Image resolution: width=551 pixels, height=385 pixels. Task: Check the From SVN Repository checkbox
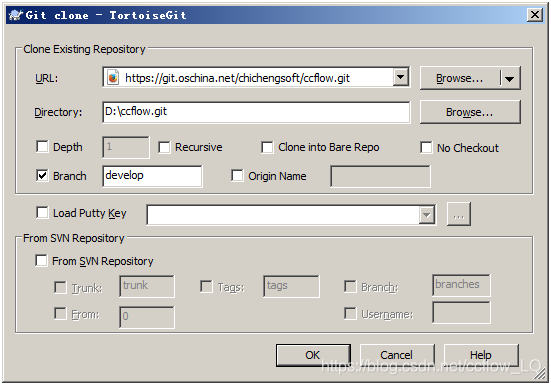click(x=41, y=261)
